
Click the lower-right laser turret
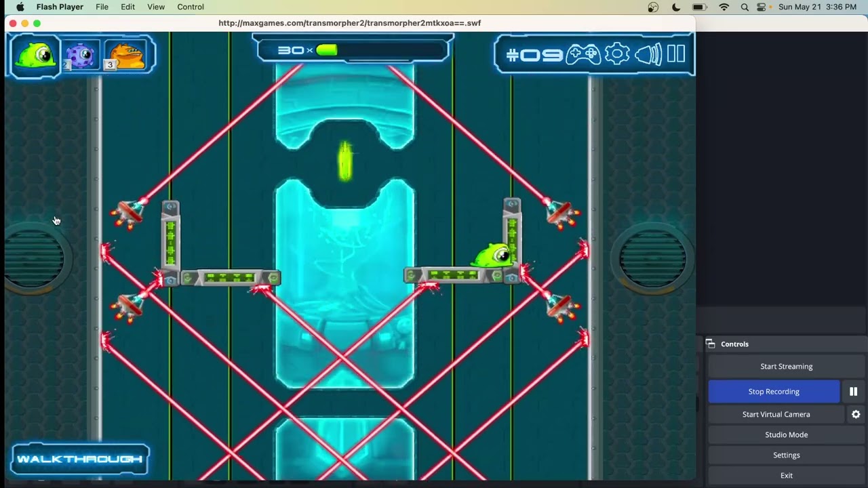click(x=561, y=306)
